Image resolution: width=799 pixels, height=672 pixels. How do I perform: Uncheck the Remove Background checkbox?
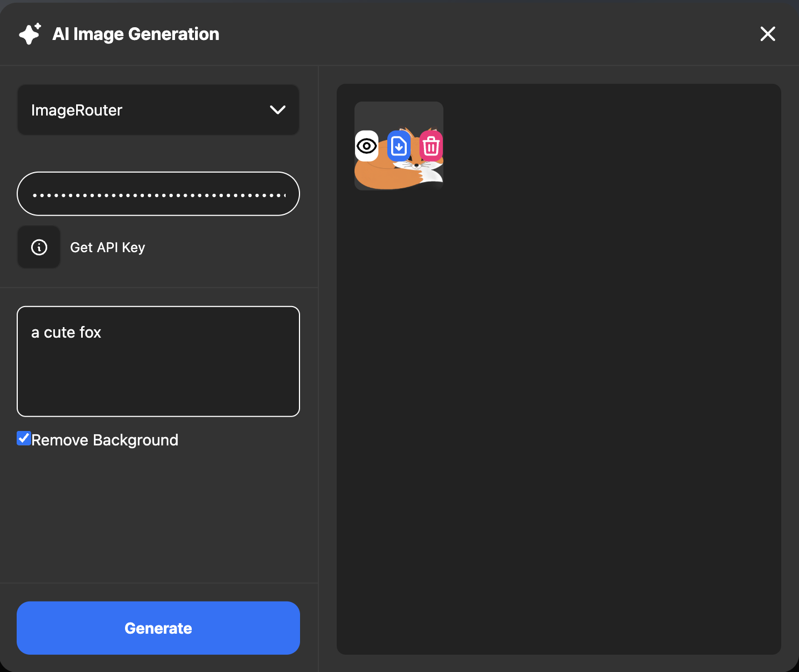pos(24,438)
